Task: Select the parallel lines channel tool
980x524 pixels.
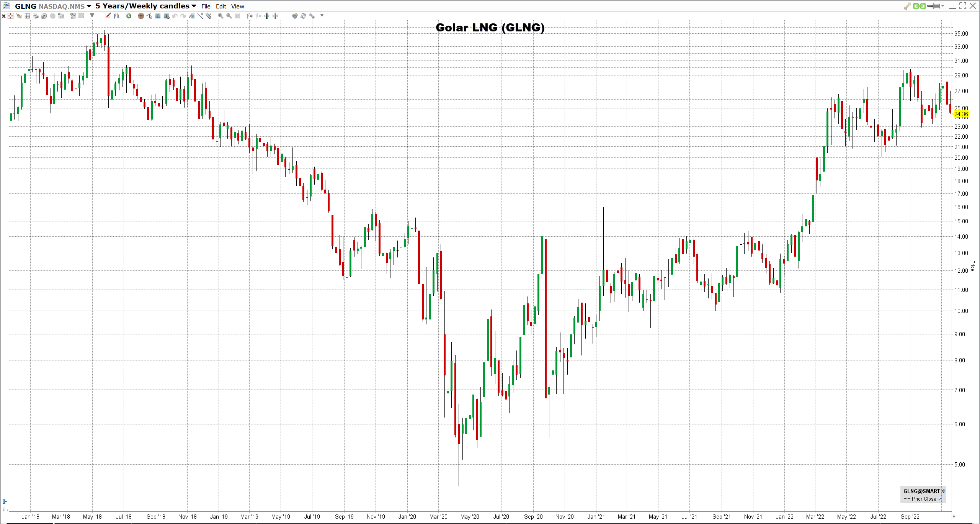Action: point(209,16)
